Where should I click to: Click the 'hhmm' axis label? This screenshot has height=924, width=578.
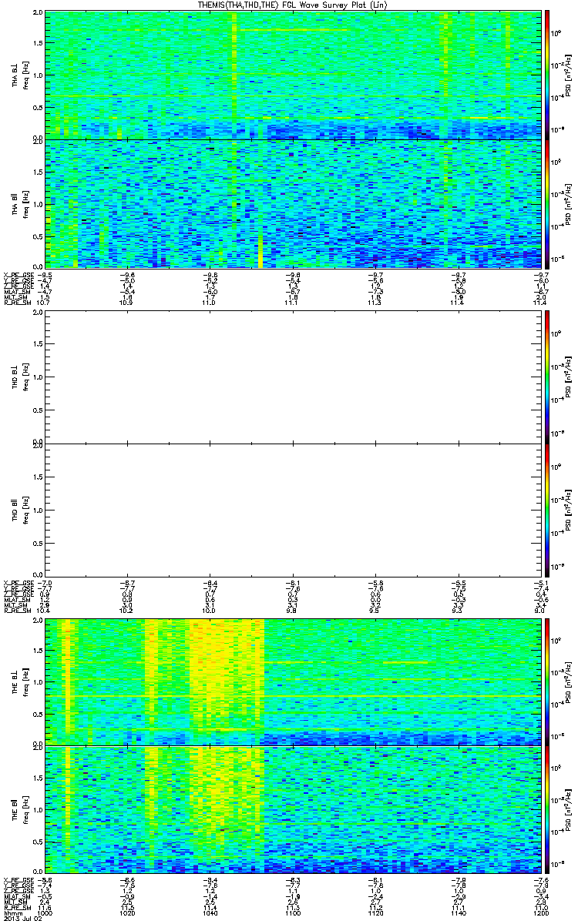(x=12, y=914)
